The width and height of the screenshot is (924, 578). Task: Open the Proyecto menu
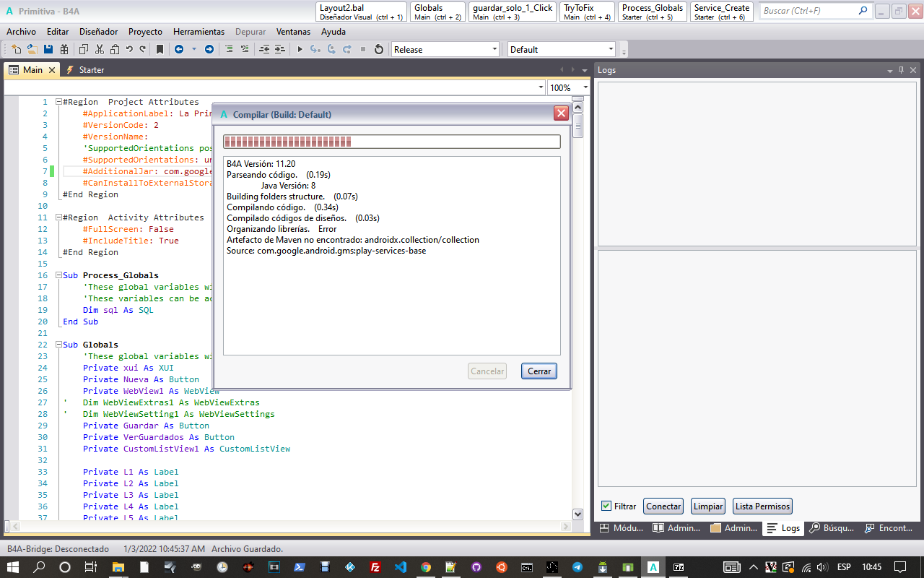pyautogui.click(x=145, y=32)
